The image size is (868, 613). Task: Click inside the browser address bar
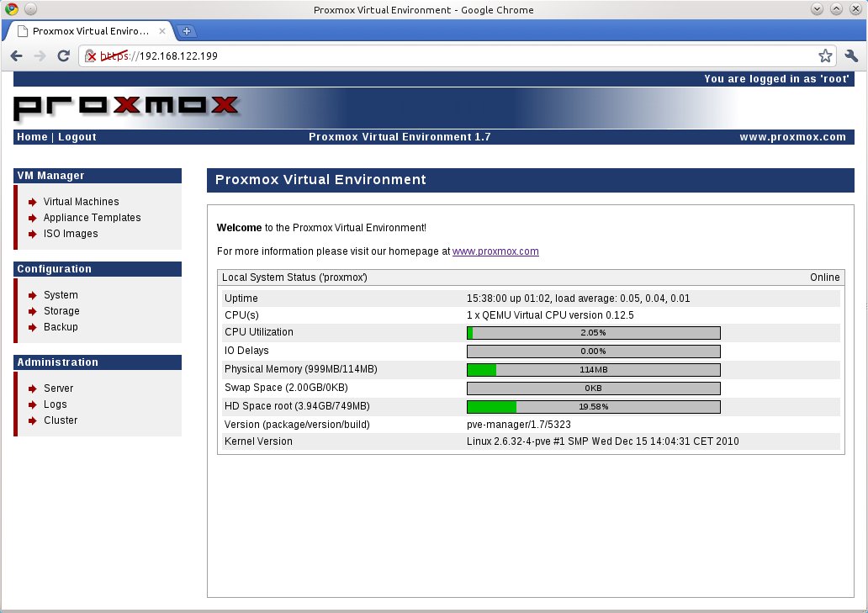click(421, 56)
